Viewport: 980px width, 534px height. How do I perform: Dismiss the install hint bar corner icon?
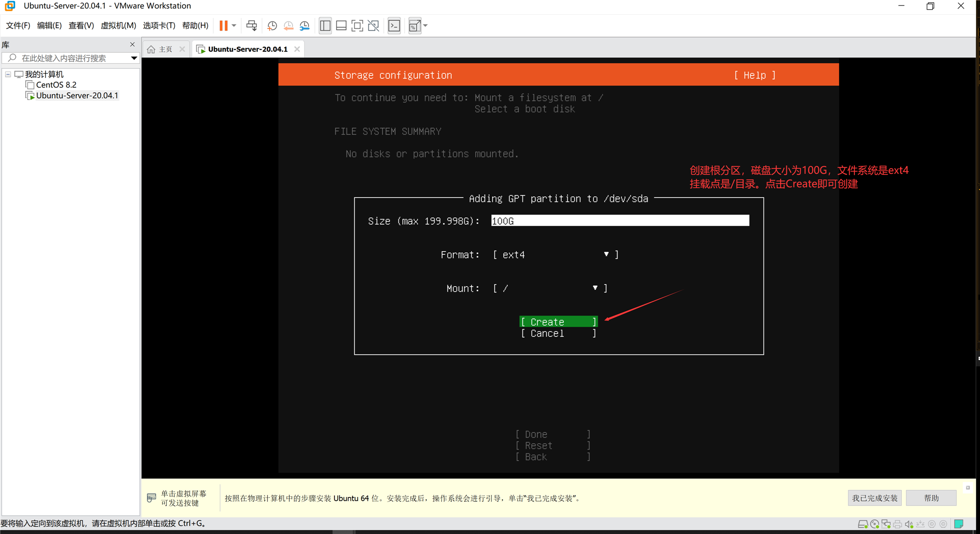[x=968, y=488]
